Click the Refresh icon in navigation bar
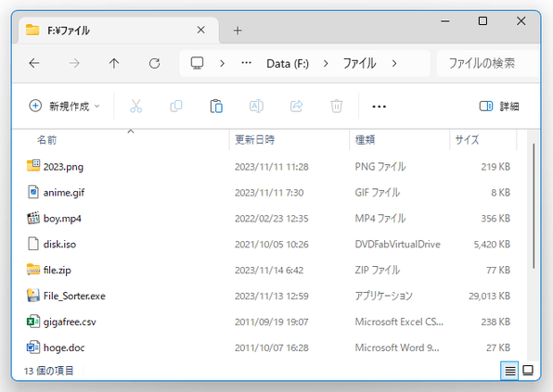The height and width of the screenshot is (392, 553). 154,63
